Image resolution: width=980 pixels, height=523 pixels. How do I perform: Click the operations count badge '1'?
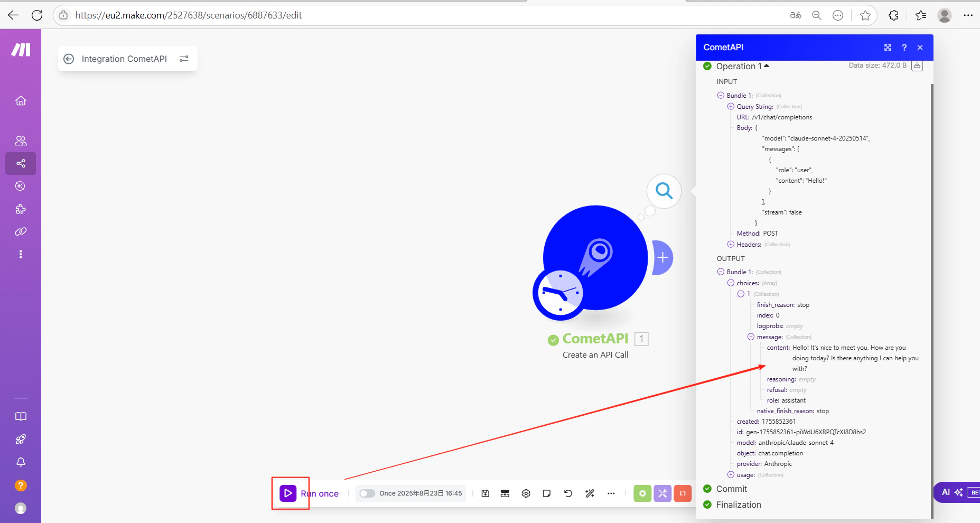(641, 339)
